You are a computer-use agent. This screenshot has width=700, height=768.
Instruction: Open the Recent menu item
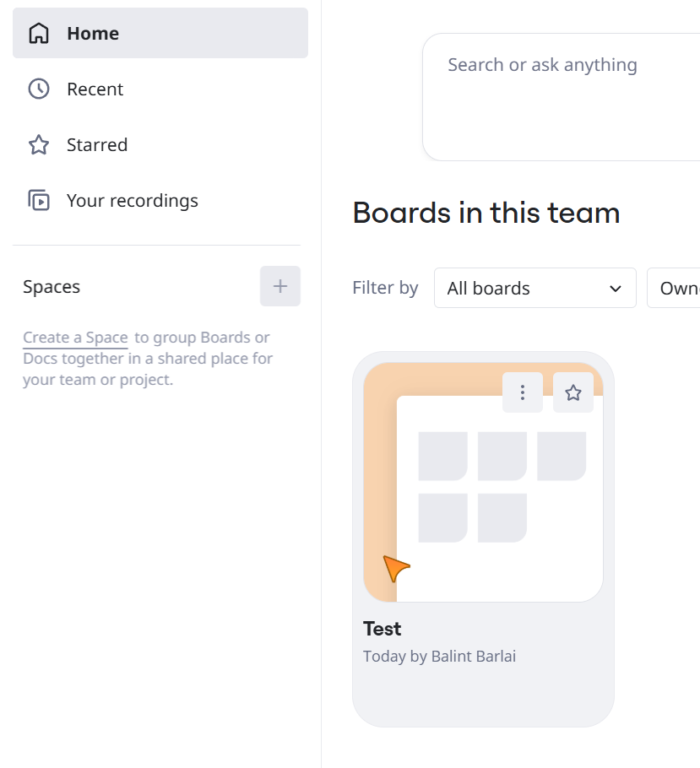tap(160, 89)
